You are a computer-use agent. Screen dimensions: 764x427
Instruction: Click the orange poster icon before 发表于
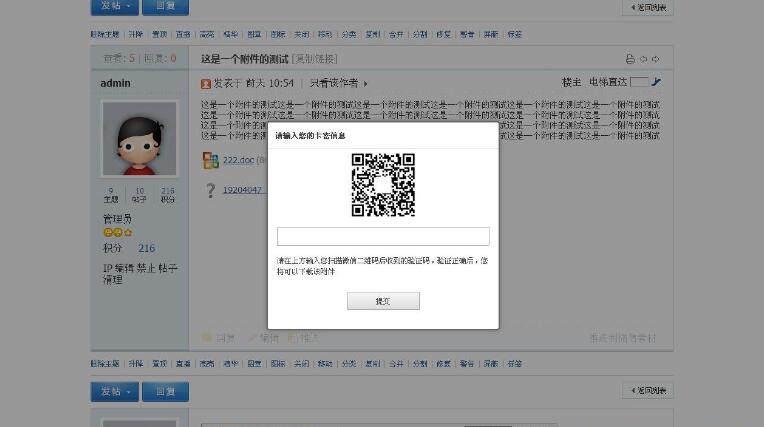206,84
